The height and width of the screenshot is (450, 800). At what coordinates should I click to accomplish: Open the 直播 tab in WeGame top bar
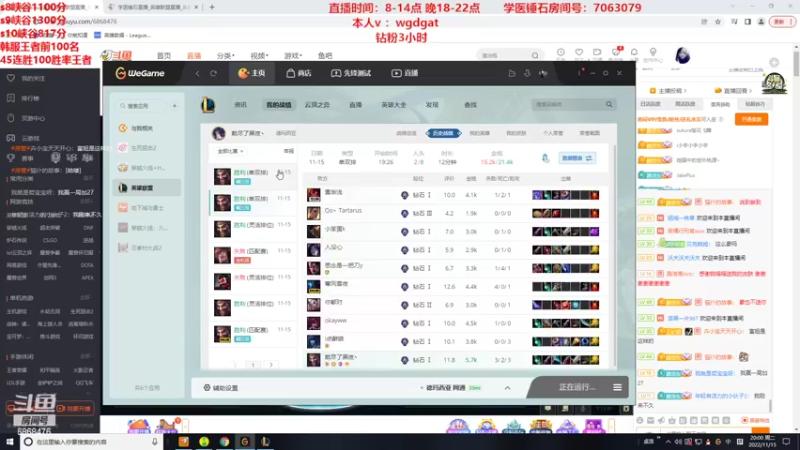pos(405,73)
